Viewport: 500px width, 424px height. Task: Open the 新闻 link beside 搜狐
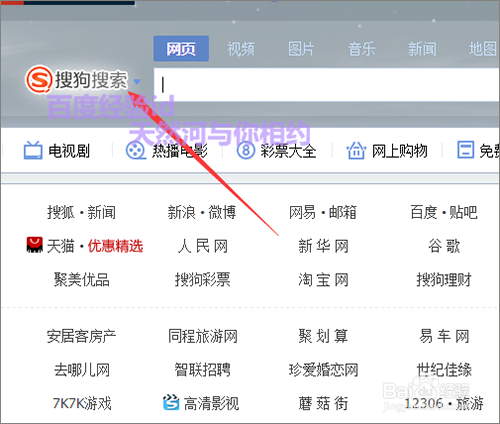click(x=102, y=212)
